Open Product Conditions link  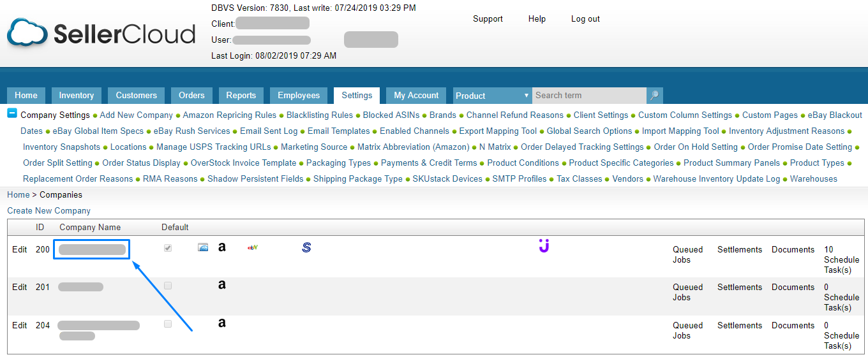[523, 163]
